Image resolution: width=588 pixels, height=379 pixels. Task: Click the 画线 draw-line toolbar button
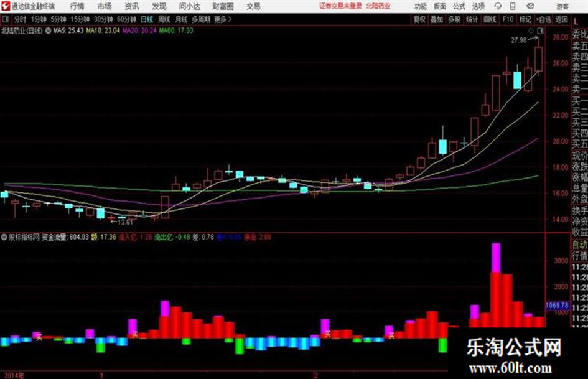[x=490, y=19]
